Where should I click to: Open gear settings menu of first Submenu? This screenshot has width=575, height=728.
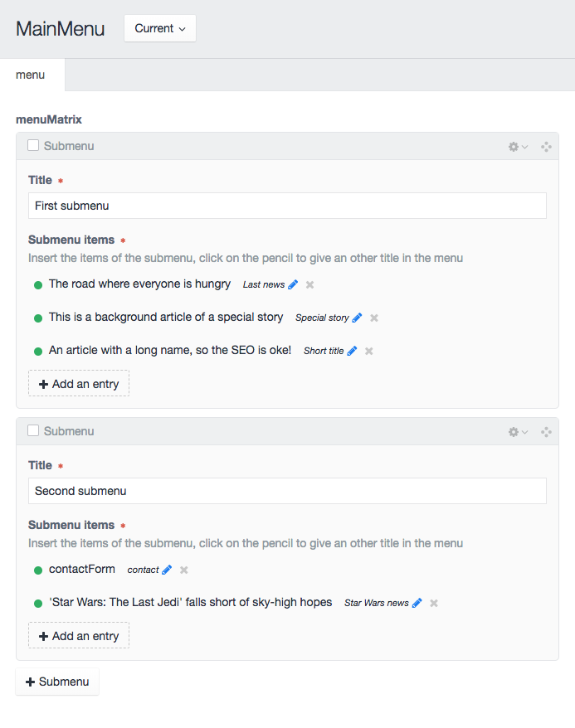tap(518, 147)
